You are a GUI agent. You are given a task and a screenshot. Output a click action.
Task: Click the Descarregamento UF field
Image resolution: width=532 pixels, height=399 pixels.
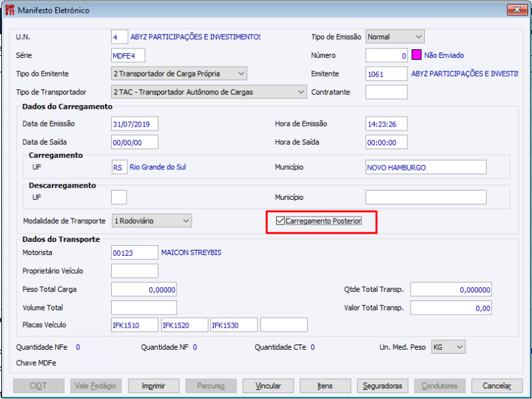[x=119, y=197]
